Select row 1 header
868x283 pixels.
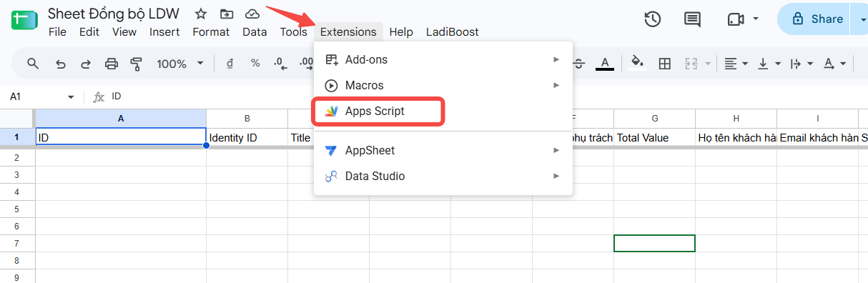tap(17, 137)
